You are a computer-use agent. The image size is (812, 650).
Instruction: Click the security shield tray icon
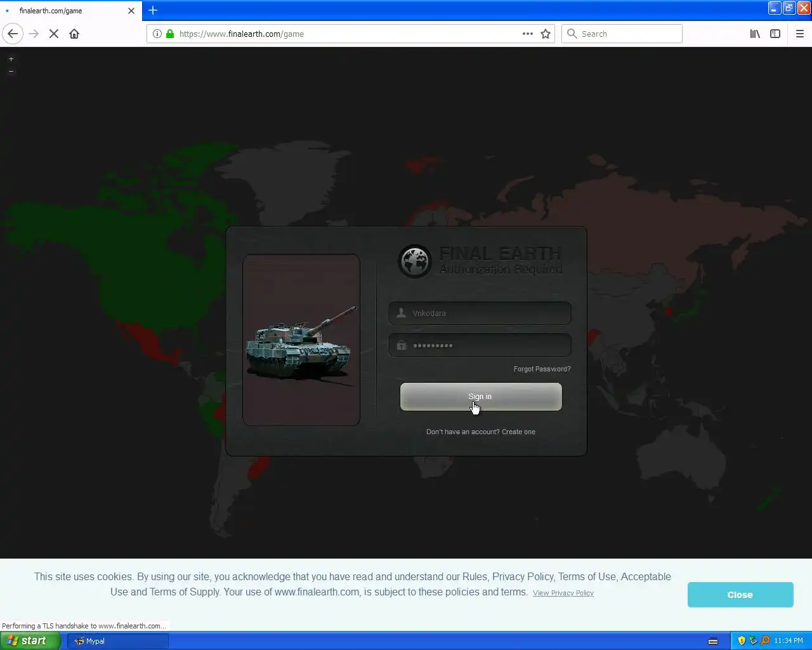742,640
